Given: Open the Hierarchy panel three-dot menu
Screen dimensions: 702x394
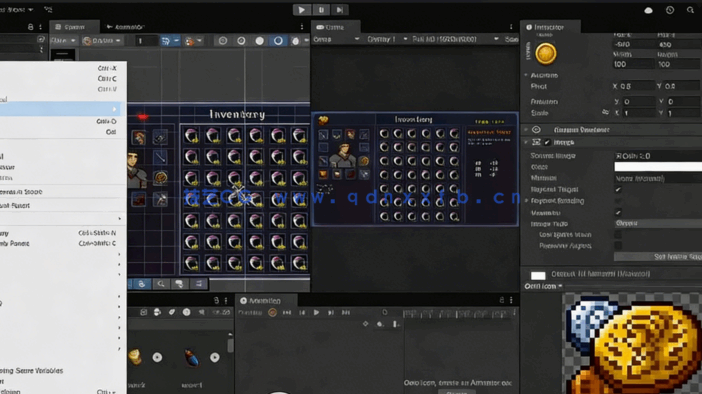Looking at the screenshot, I should point(40,27).
